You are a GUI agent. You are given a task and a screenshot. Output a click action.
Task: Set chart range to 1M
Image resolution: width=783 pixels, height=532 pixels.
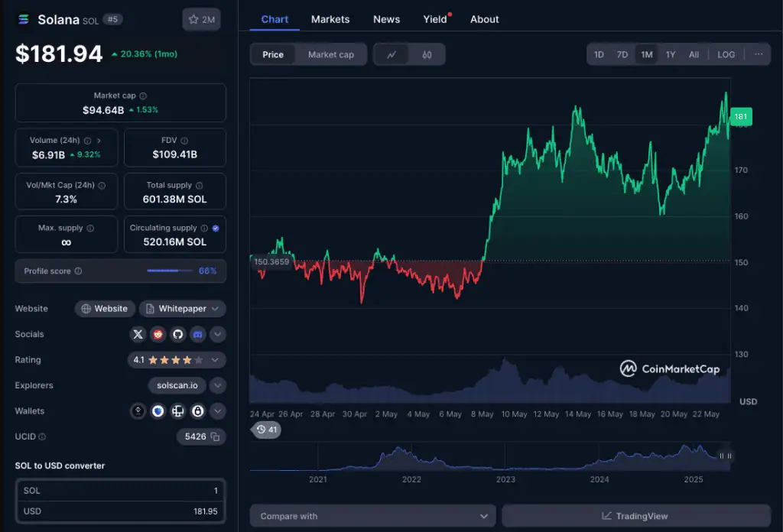pos(647,54)
